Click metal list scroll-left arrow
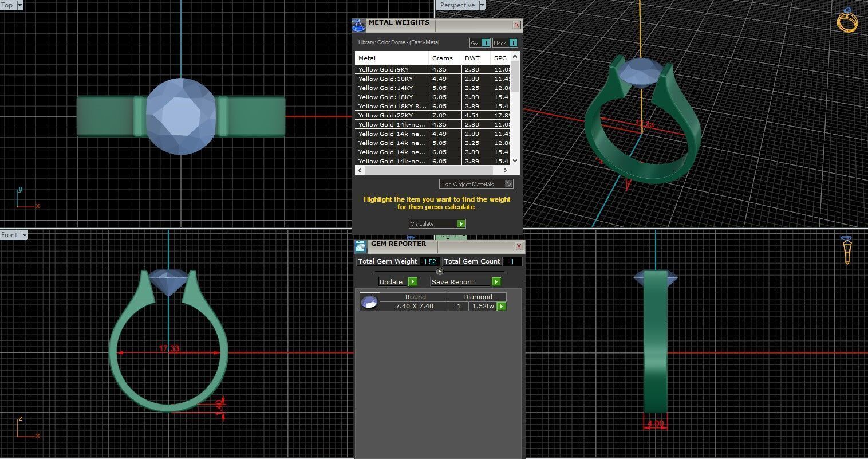Viewport: 868px width, 459px height. pyautogui.click(x=360, y=171)
